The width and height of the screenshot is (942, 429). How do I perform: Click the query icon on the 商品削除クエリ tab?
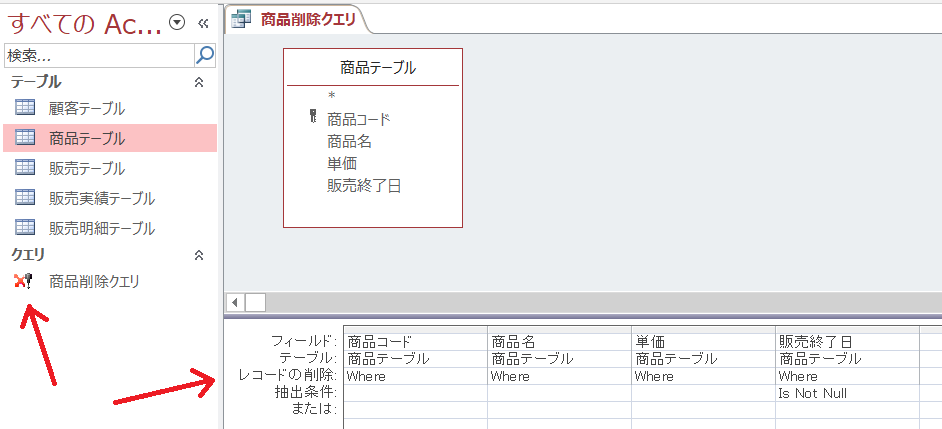point(242,19)
